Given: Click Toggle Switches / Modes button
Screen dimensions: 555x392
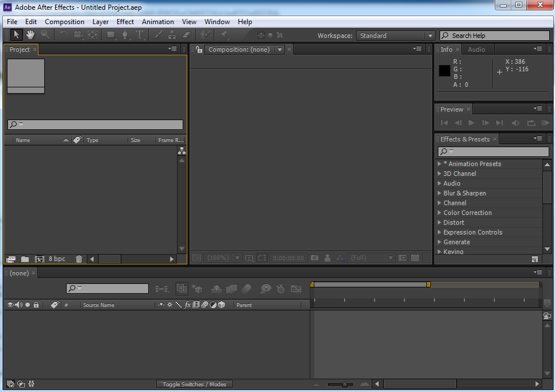Looking at the screenshot, I should (x=194, y=384).
